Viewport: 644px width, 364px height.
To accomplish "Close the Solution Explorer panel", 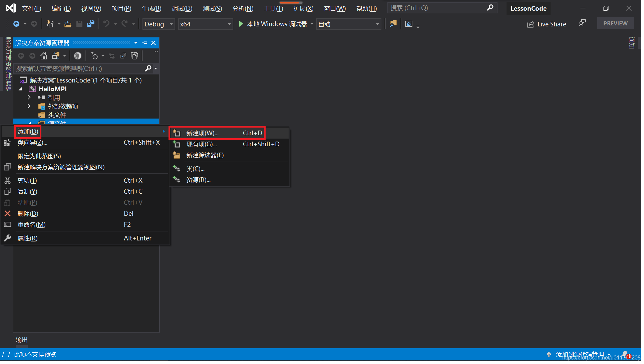I will (153, 43).
